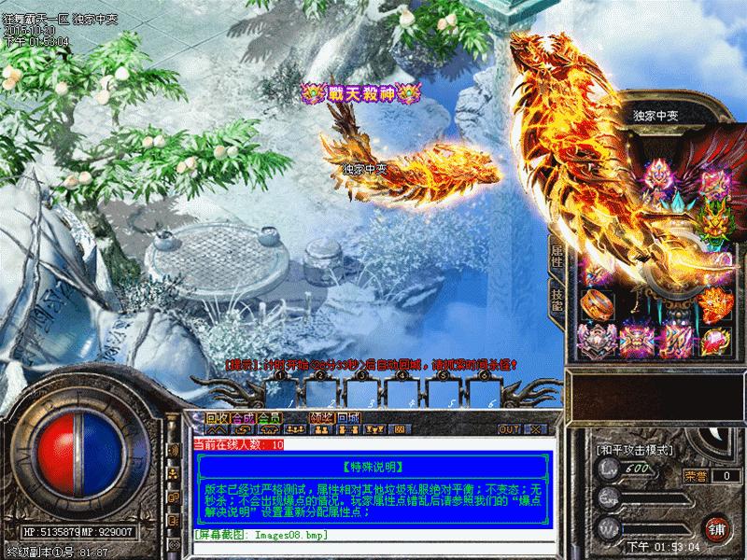Click the icon under 会员 button
Viewport: 747px width, 560px height.
(269, 429)
